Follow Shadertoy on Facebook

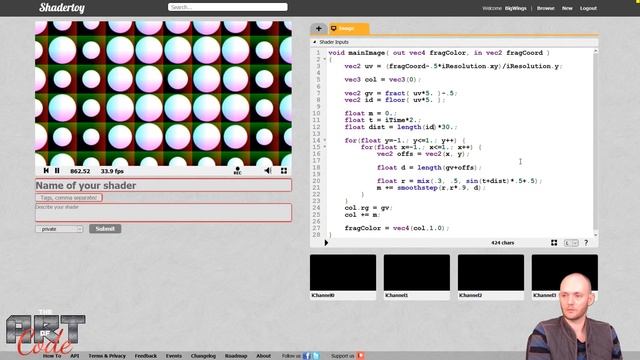[307, 356]
